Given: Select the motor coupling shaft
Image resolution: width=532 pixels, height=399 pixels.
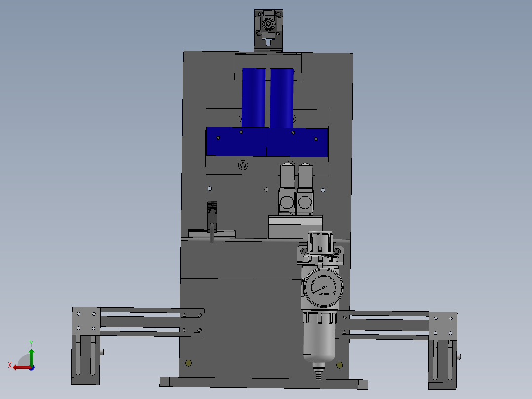Looking at the screenshot, I should pyautogui.click(x=268, y=23).
